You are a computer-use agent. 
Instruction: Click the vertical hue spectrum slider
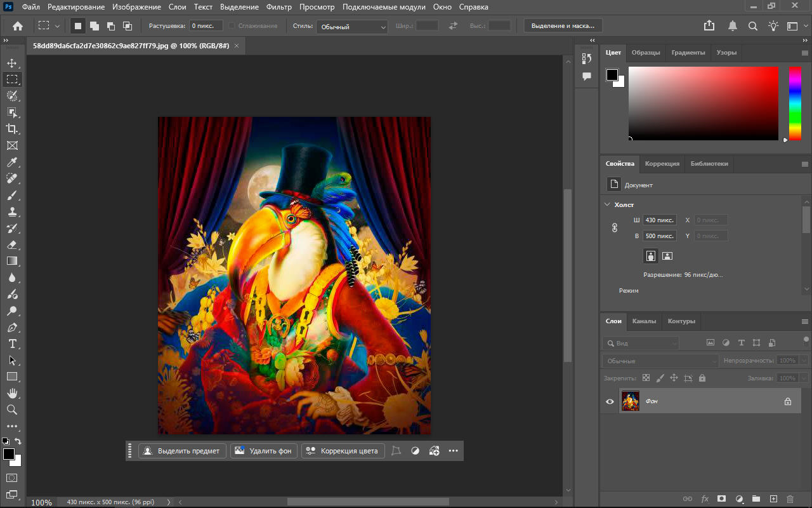point(795,104)
